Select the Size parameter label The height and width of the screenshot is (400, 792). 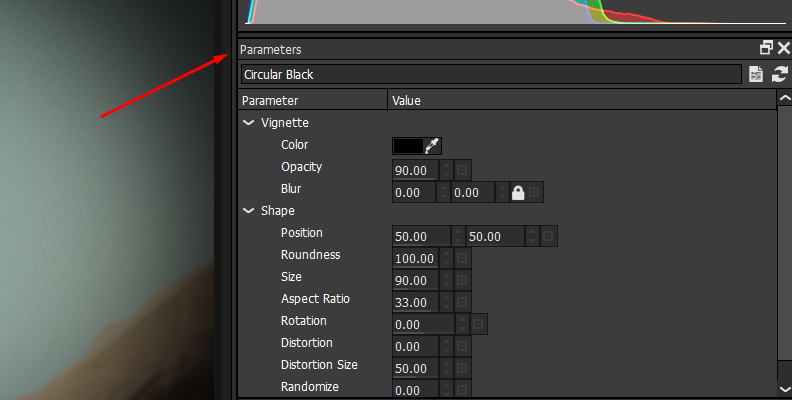pyautogui.click(x=291, y=277)
